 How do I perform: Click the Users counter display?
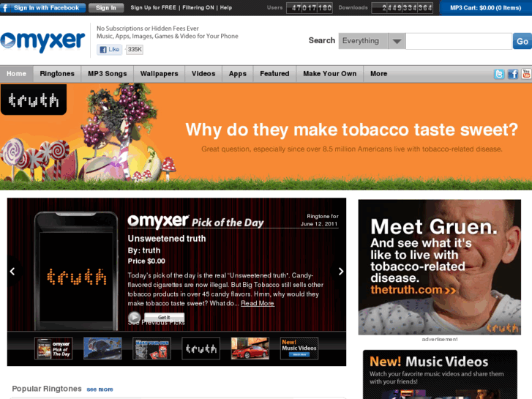(310, 7)
